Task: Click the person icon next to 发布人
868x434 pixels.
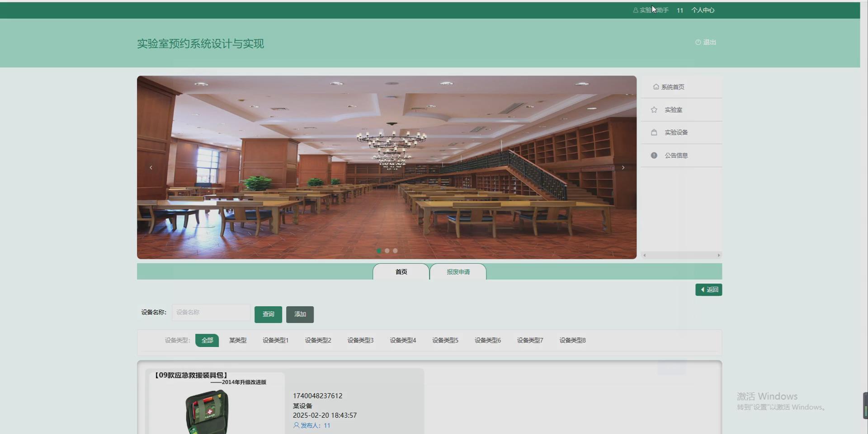Action: click(x=296, y=425)
